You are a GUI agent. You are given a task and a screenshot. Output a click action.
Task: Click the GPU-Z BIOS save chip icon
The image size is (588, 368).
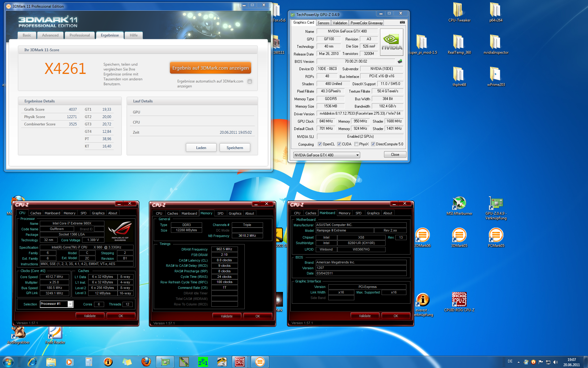point(400,61)
